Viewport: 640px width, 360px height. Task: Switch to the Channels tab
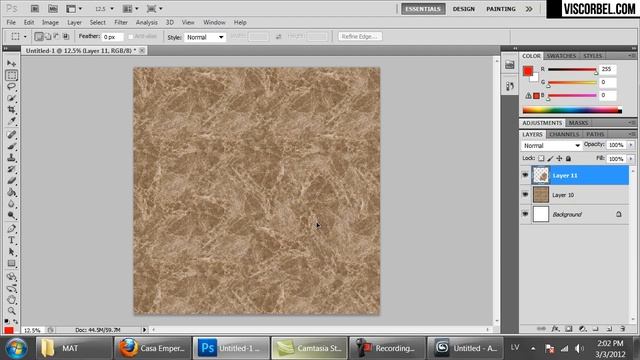pyautogui.click(x=564, y=134)
